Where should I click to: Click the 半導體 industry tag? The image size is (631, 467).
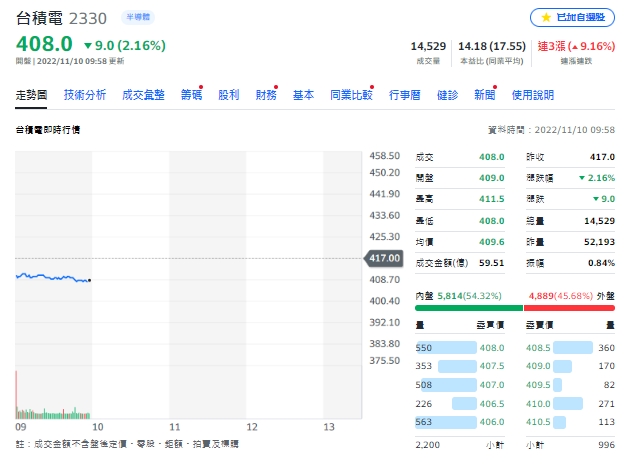[x=138, y=17]
